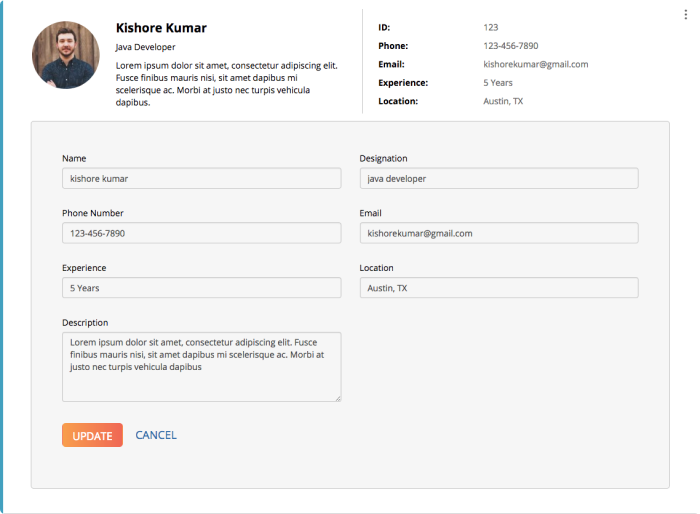Click Kishore Kumar's profile photo
Viewport: 700px width, 514px height.
tap(66, 55)
